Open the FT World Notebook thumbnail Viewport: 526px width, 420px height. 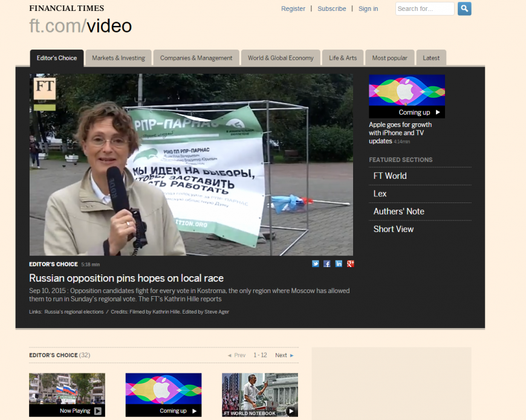click(260, 395)
